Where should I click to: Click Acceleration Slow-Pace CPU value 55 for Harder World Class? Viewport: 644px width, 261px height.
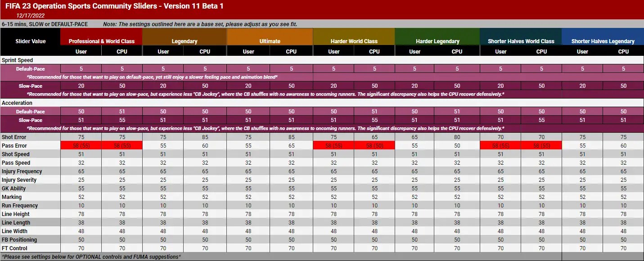(x=374, y=120)
